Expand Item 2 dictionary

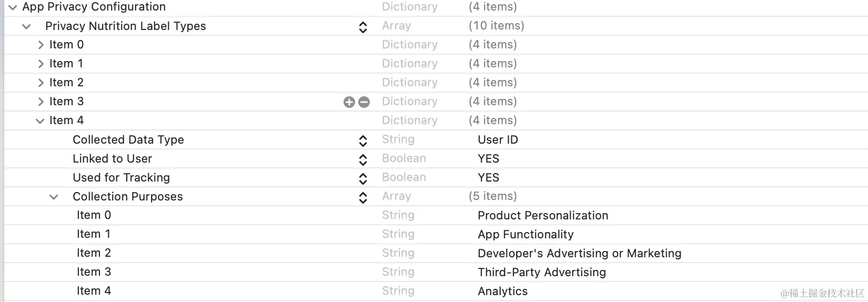[x=41, y=83]
